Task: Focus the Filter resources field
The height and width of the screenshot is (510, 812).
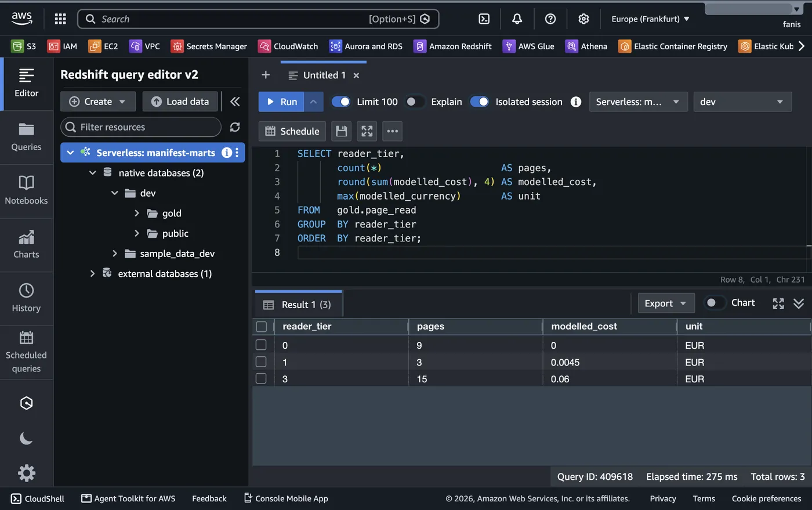Action: pyautogui.click(x=141, y=127)
